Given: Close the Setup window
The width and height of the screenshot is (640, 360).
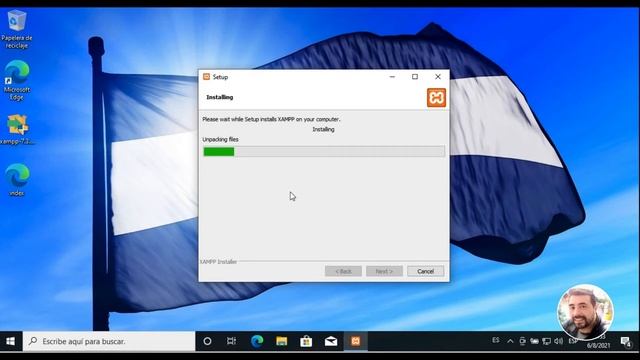Looking at the screenshot, I should point(438,77).
